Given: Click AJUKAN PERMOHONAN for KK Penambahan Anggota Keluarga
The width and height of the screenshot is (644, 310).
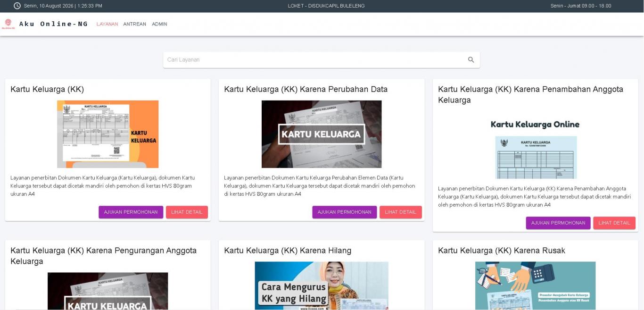Looking at the screenshot, I should [x=558, y=223].
